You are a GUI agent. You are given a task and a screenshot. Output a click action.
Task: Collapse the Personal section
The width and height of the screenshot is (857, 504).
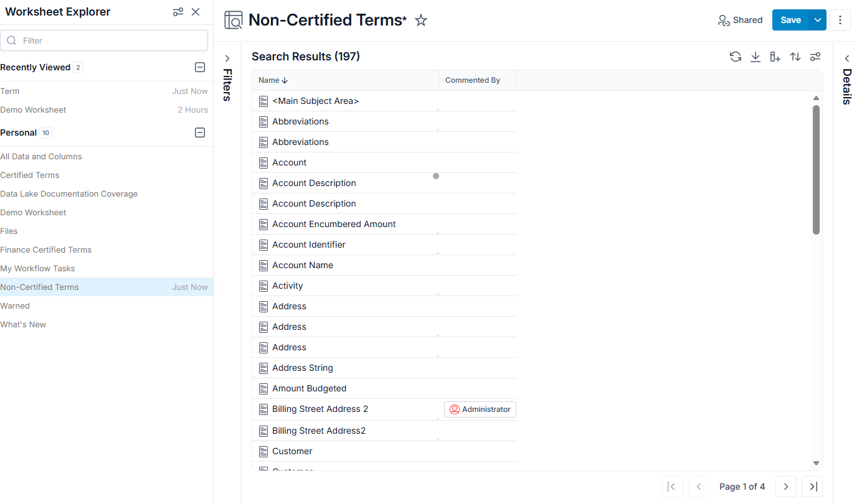coord(200,133)
